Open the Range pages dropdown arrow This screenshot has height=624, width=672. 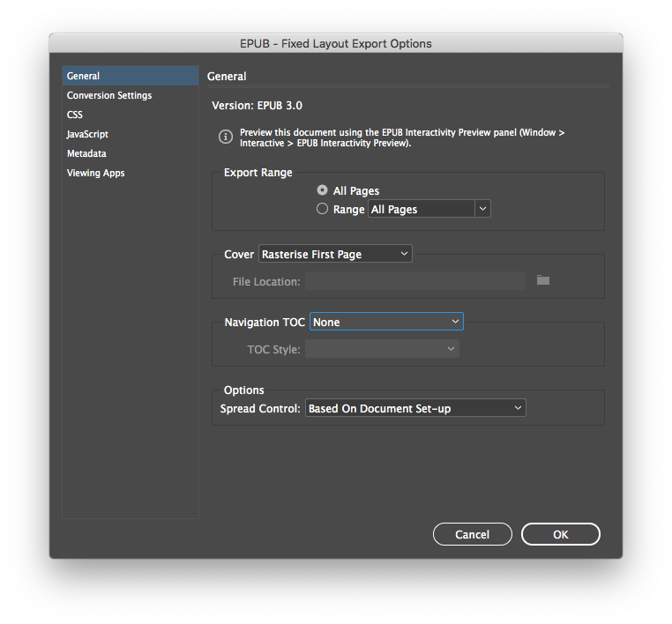[482, 210]
